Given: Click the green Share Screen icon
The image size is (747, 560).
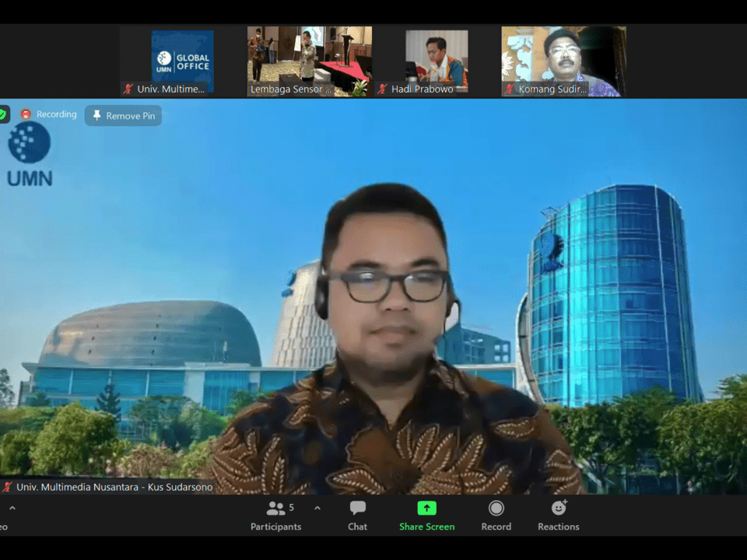Looking at the screenshot, I should (x=426, y=509).
